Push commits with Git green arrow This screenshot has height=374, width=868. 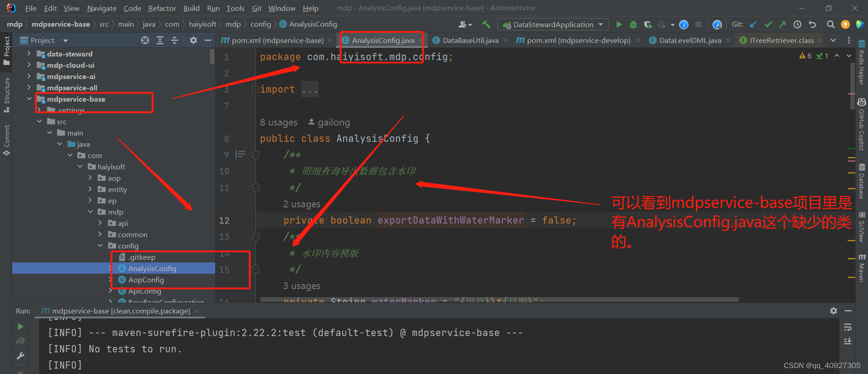click(783, 24)
